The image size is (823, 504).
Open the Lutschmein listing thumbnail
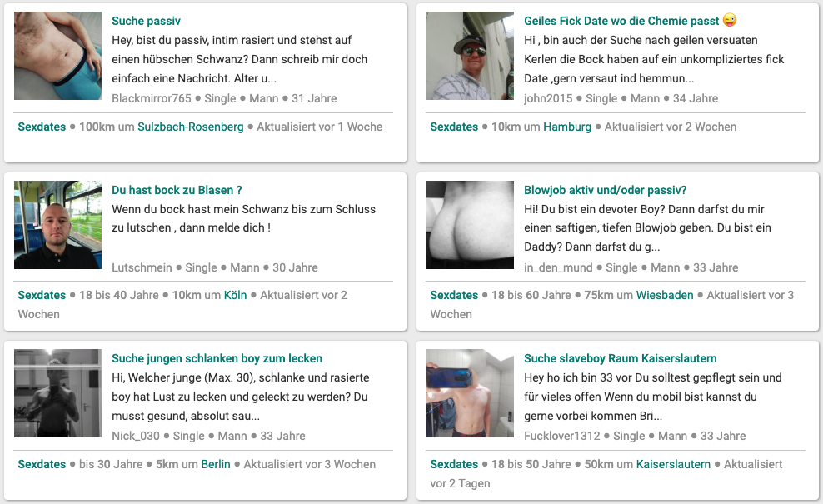click(x=57, y=225)
